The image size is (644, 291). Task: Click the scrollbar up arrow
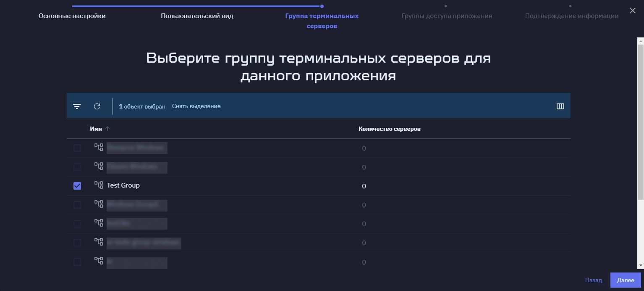pos(641,41)
